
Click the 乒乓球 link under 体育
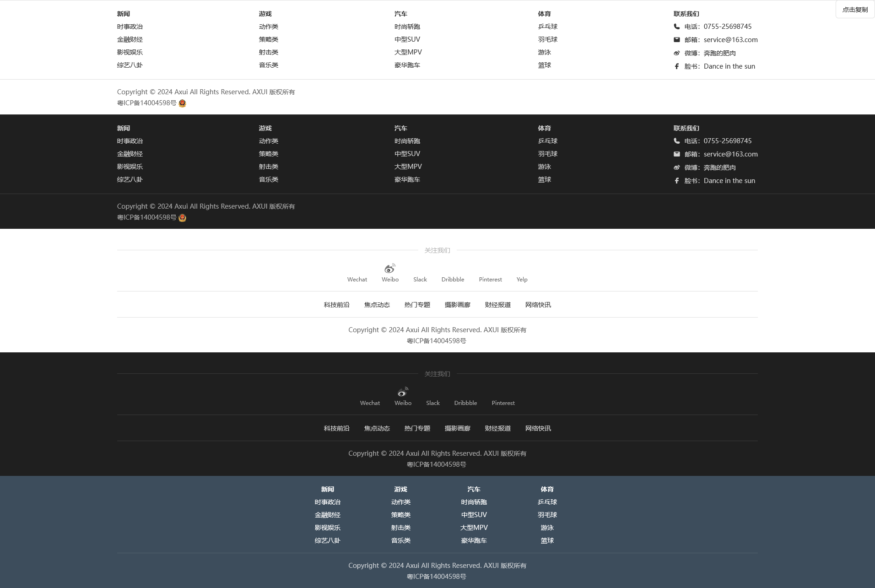pos(547,27)
